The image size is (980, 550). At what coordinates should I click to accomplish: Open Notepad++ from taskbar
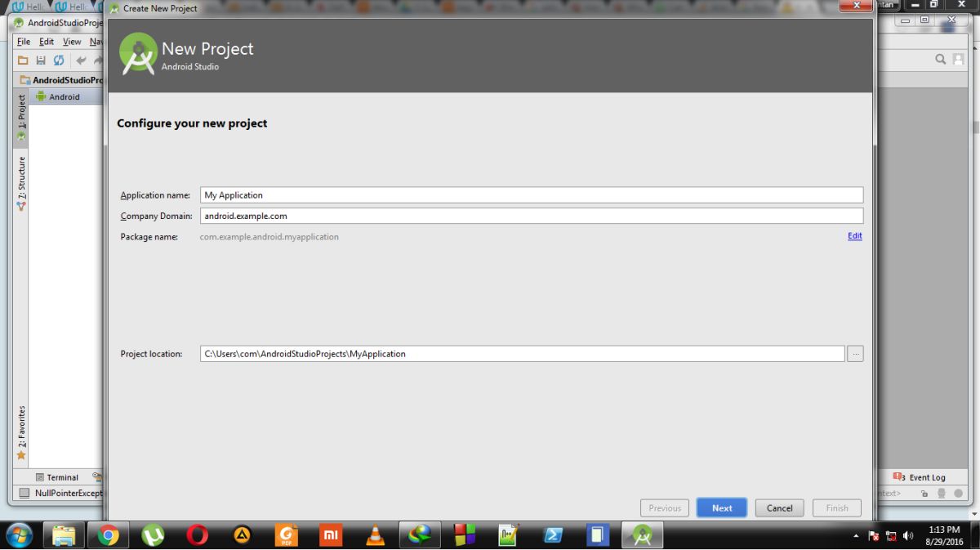click(509, 535)
